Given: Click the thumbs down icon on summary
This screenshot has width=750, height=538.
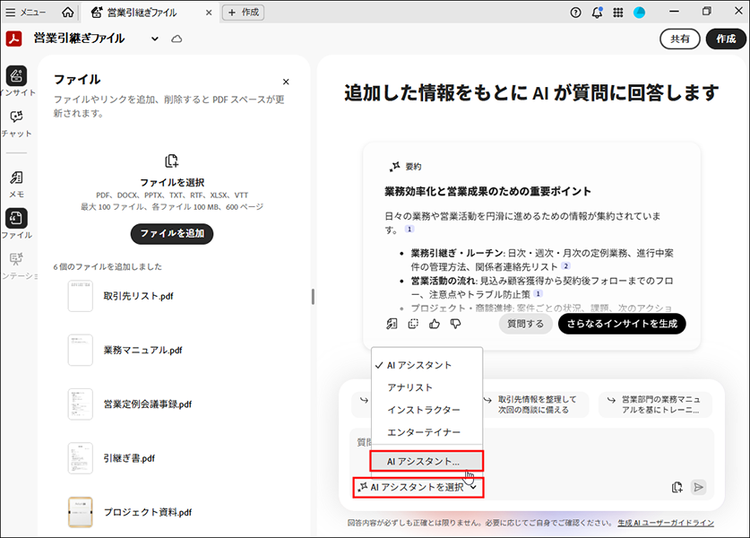Looking at the screenshot, I should click(x=455, y=323).
